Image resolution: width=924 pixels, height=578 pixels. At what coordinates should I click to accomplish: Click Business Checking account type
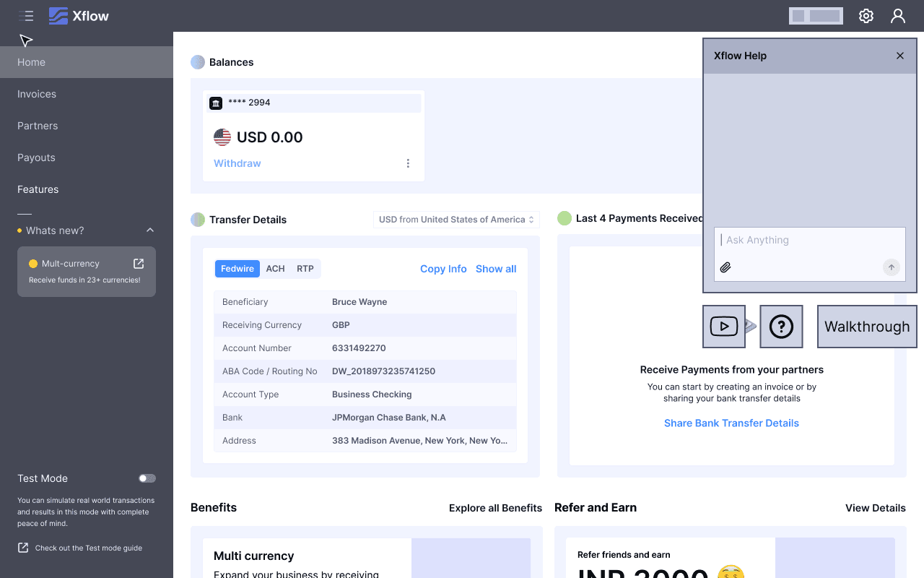372,394
